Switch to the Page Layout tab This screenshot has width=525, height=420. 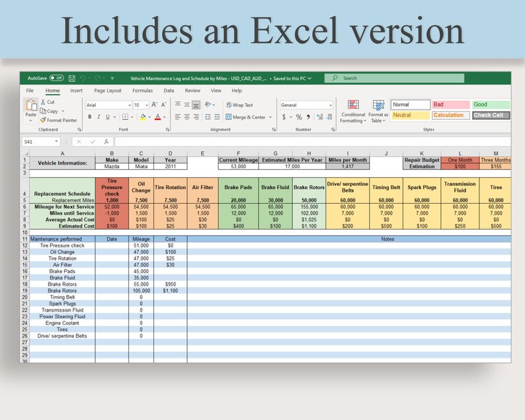coord(108,91)
